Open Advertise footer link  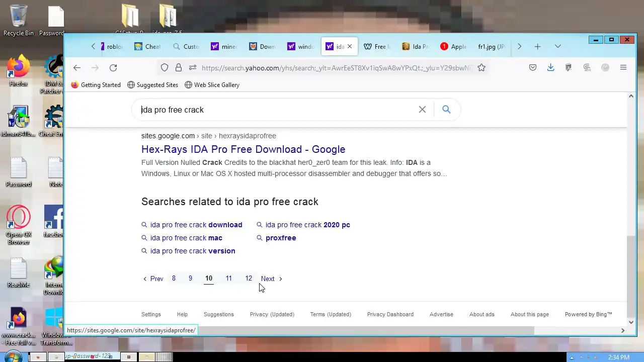point(441,314)
